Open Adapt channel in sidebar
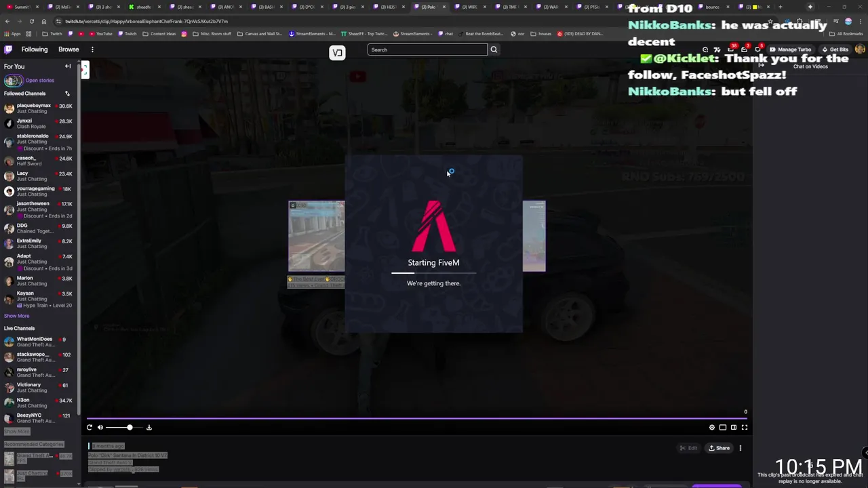This screenshot has height=488, width=868. tap(39, 262)
